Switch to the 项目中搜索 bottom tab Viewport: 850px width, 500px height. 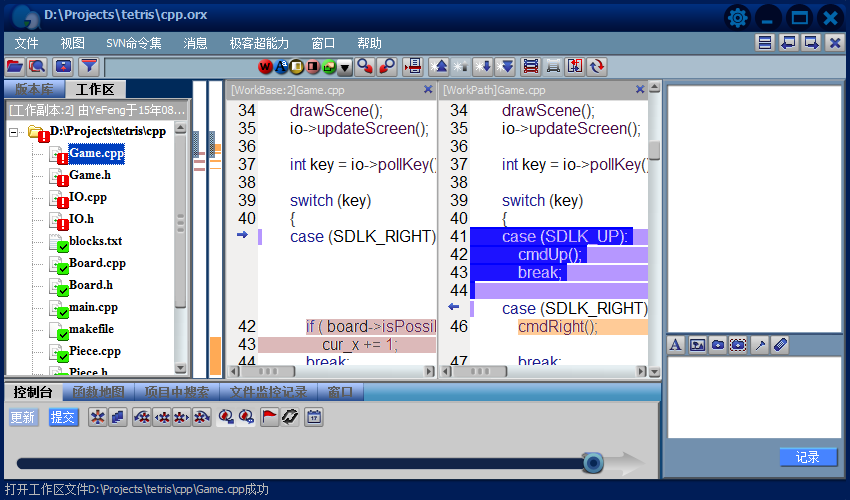click(x=177, y=392)
